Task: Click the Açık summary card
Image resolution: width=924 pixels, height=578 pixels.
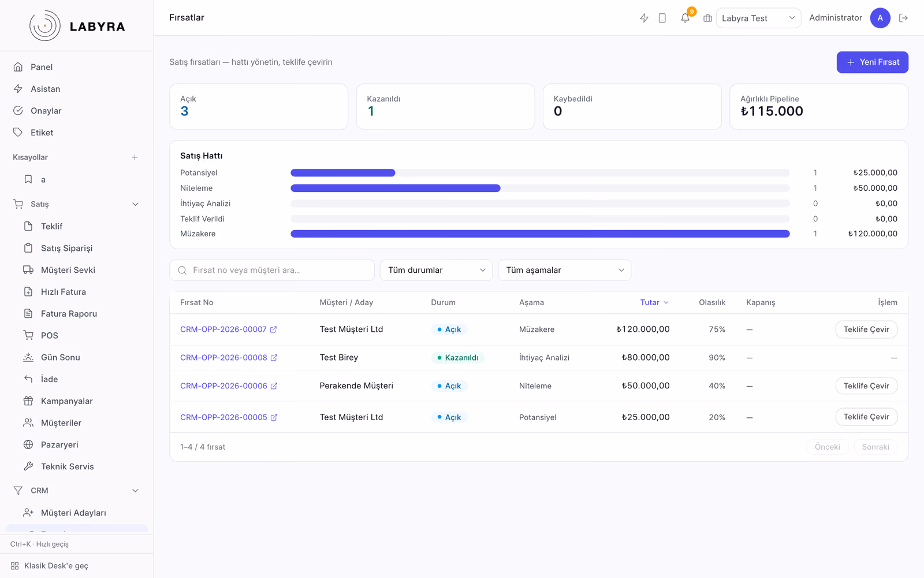Action: click(259, 106)
